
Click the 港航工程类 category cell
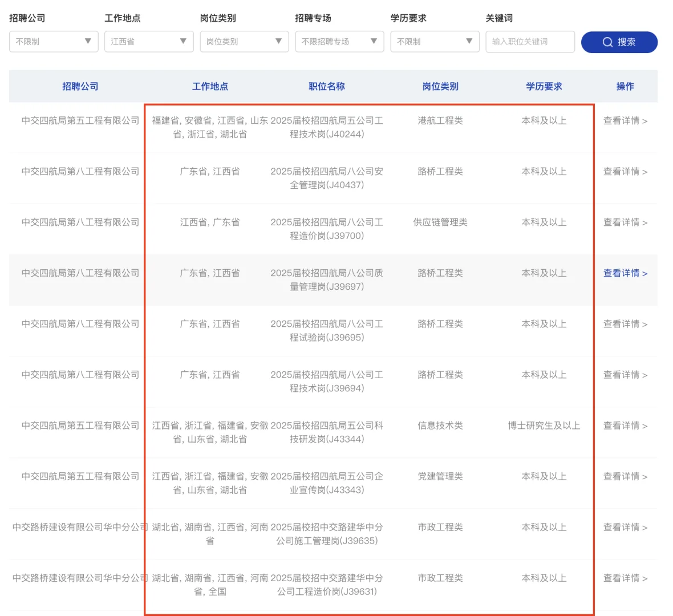[x=440, y=120]
